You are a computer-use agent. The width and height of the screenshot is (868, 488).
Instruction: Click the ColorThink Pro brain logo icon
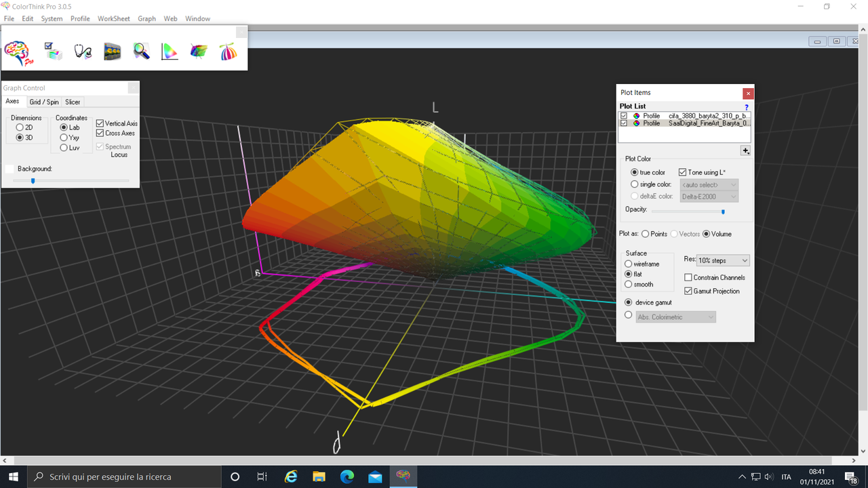(x=19, y=52)
